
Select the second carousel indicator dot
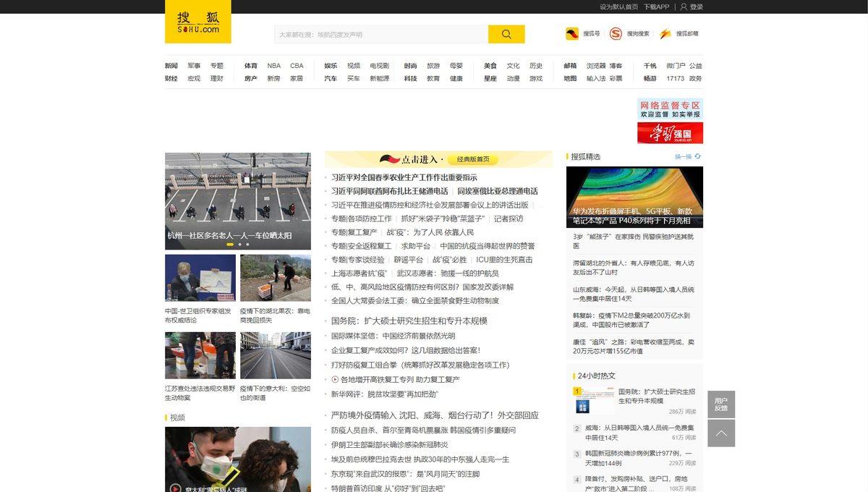pyautogui.click(x=239, y=245)
